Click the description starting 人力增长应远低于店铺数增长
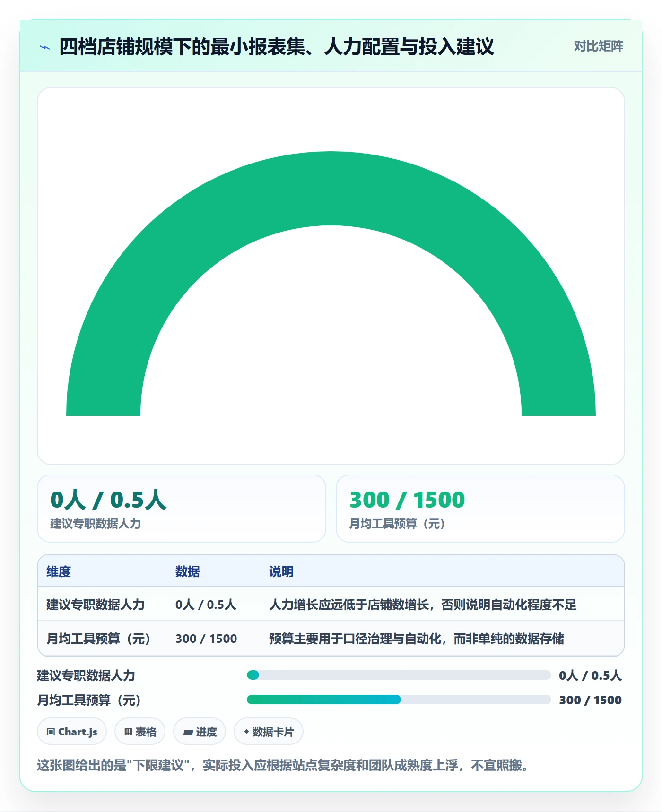The height and width of the screenshot is (812, 662). point(423,605)
